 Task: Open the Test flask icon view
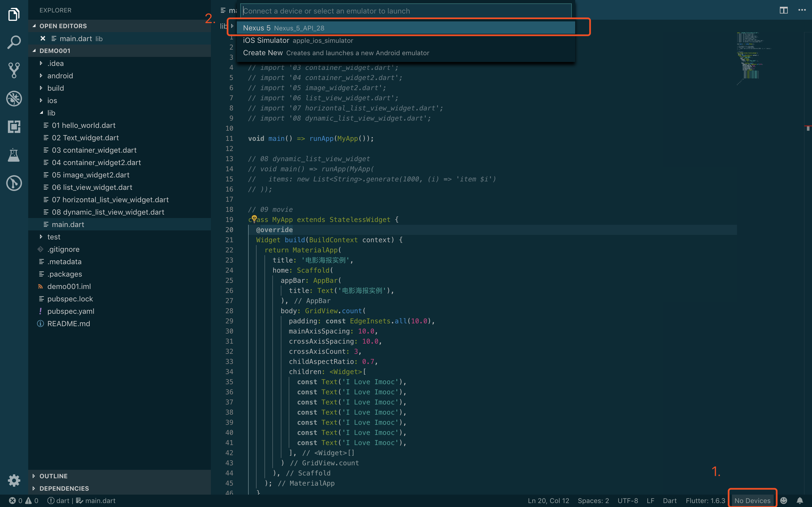[14, 155]
